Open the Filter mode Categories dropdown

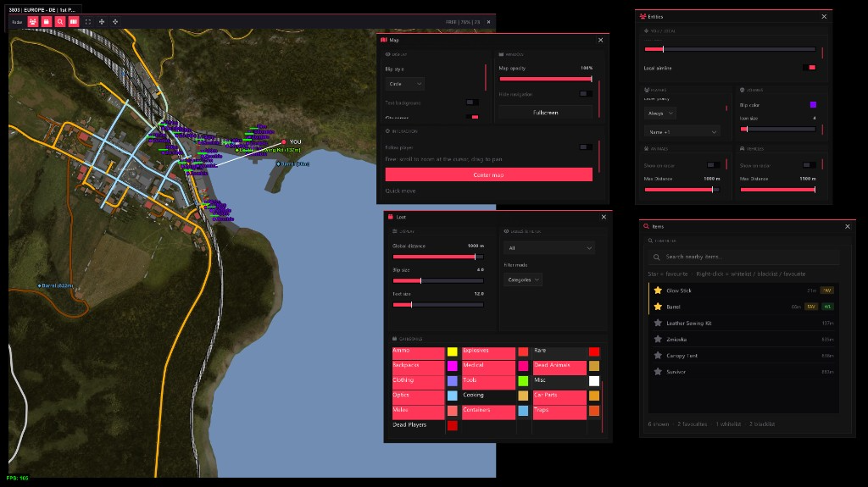523,279
